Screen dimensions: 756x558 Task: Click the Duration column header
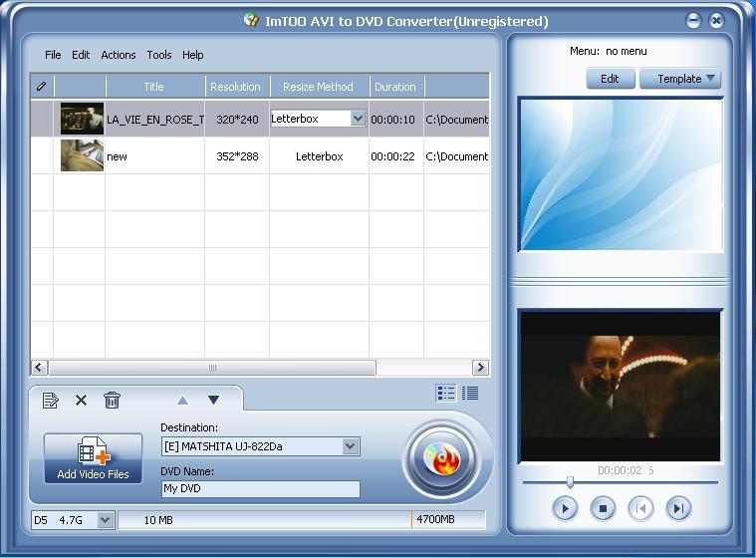[x=395, y=87]
